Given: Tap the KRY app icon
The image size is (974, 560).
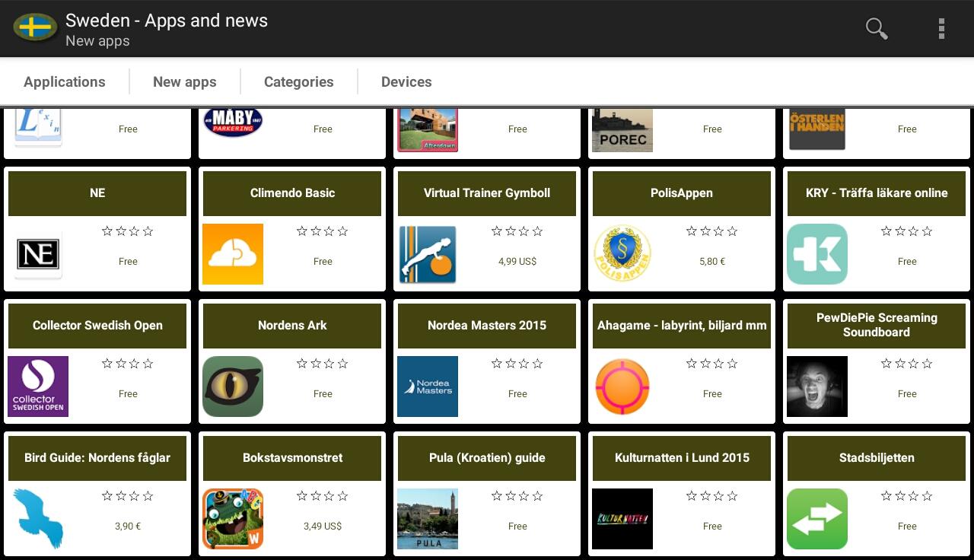Looking at the screenshot, I should pos(817,254).
